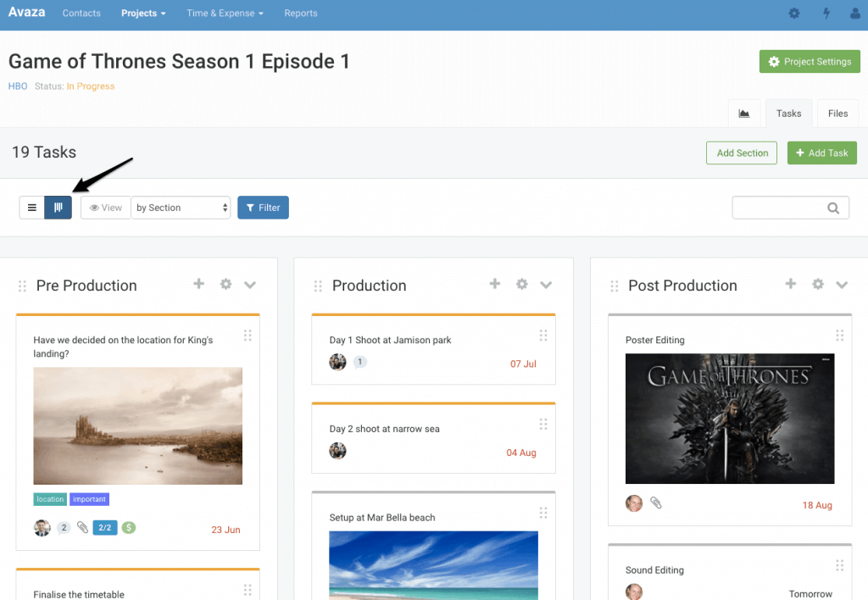This screenshot has width=868, height=600.
Task: Switch to the Files tab
Action: coord(837,114)
